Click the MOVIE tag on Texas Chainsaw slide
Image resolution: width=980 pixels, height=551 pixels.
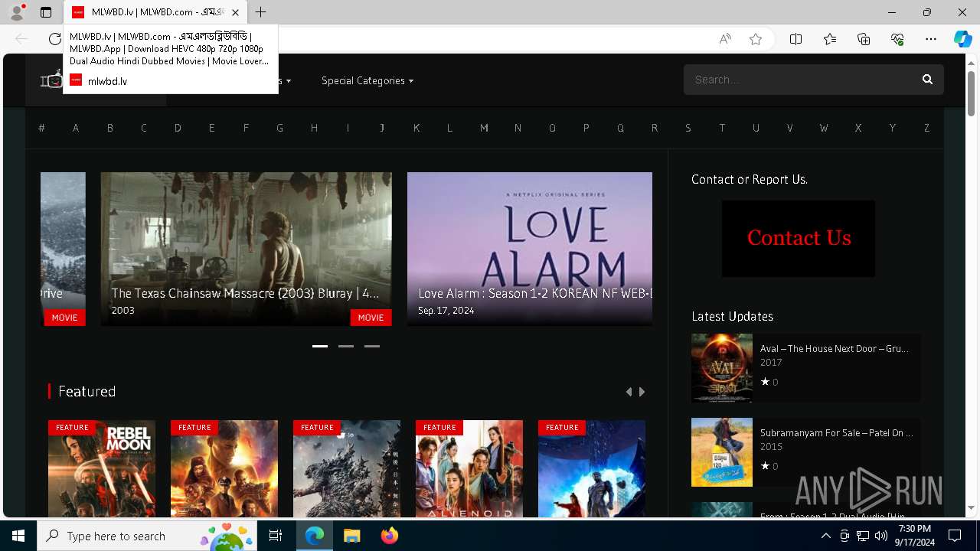[x=371, y=317]
